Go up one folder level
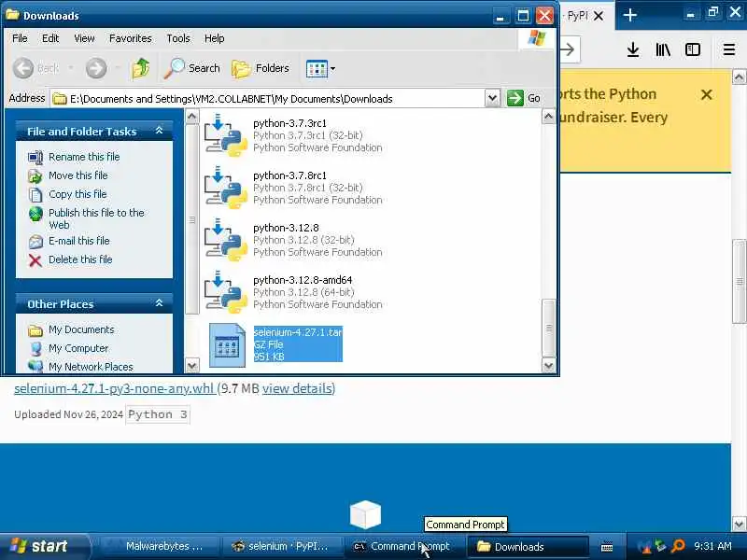 click(141, 68)
